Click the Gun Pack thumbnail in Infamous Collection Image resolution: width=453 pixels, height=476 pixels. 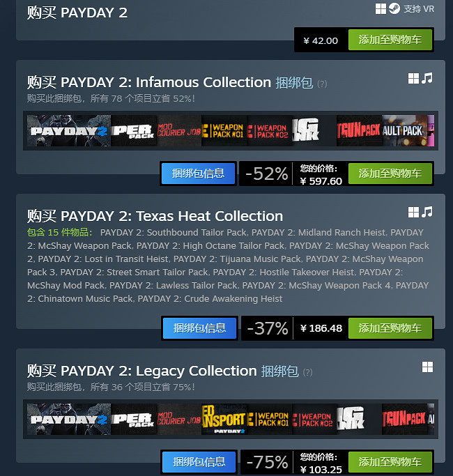pos(359,130)
